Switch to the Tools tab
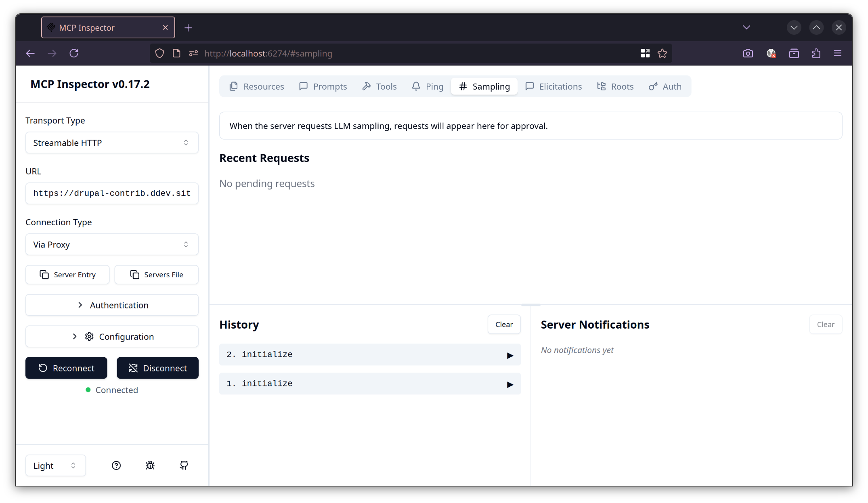This screenshot has height=503, width=868. pos(379,86)
